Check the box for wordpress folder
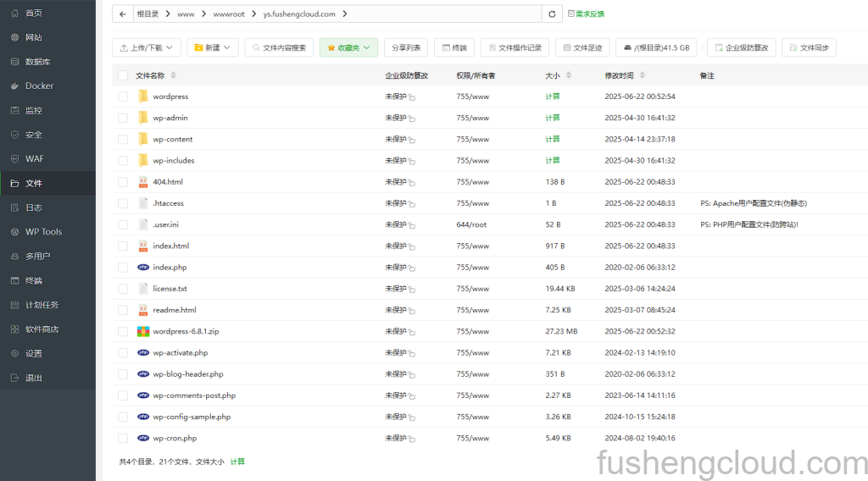 pos(123,97)
